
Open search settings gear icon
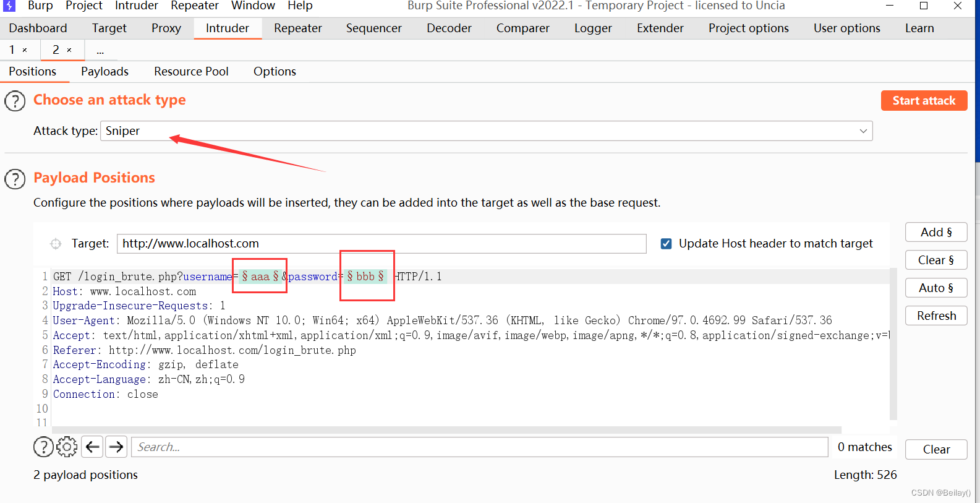pyautogui.click(x=67, y=447)
